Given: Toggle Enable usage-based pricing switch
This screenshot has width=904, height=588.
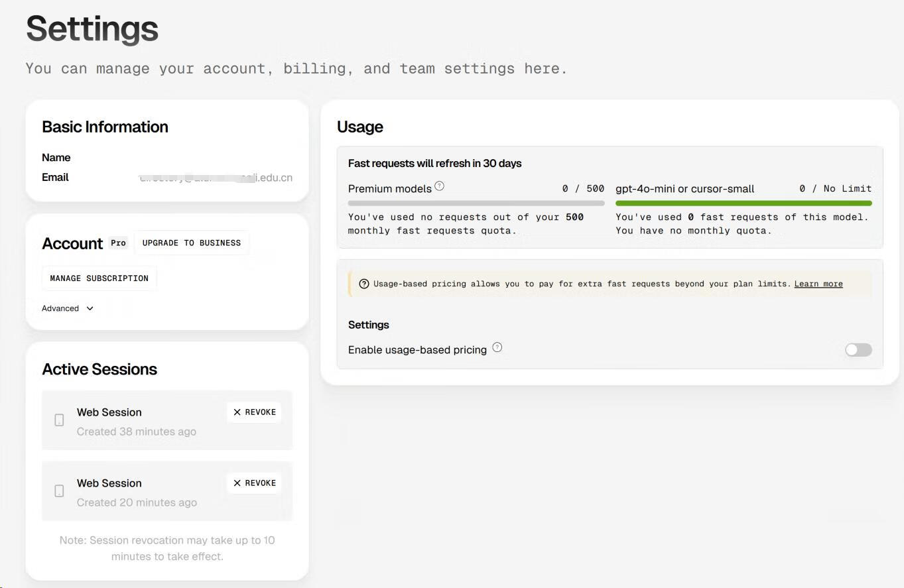Looking at the screenshot, I should click(x=858, y=349).
